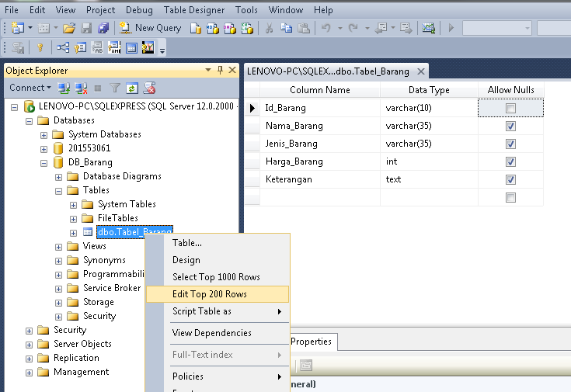Image resolution: width=571 pixels, height=392 pixels.
Task: Uncheck Allow Nulls for Jenis_Barang
Action: pos(510,144)
